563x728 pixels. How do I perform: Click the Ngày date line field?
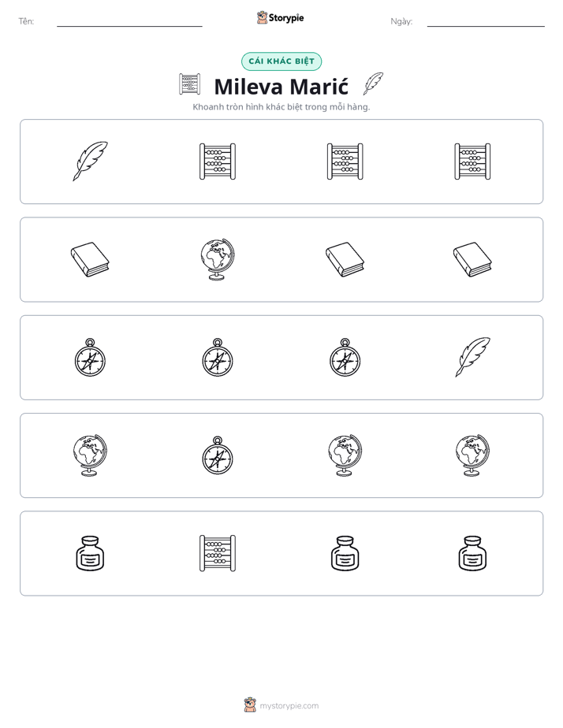pos(486,22)
